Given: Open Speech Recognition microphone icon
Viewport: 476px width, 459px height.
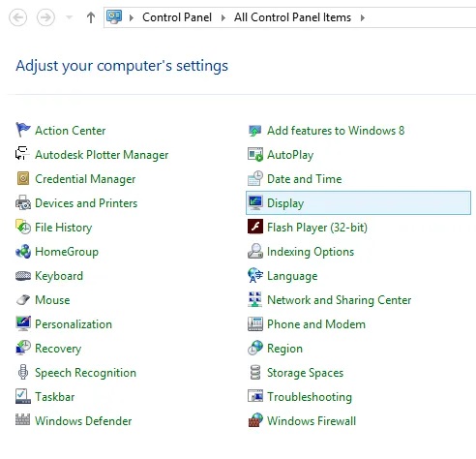Looking at the screenshot, I should point(23,372).
